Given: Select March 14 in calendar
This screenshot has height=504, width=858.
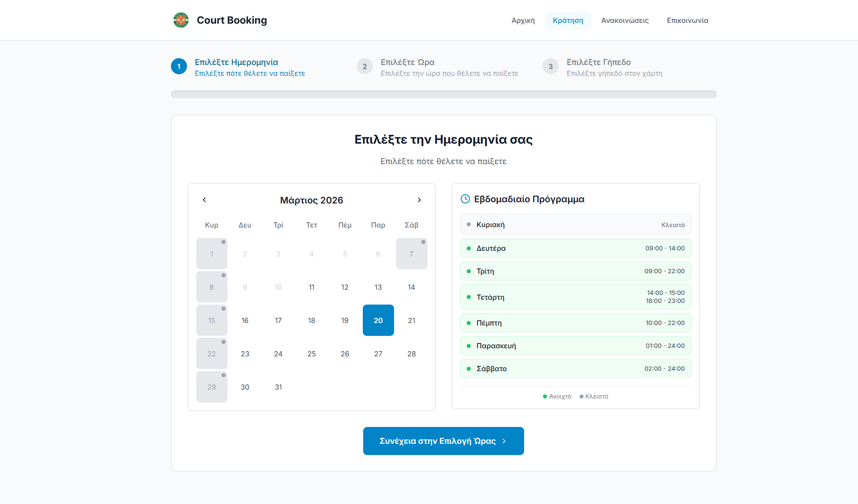Looking at the screenshot, I should pos(411,287).
